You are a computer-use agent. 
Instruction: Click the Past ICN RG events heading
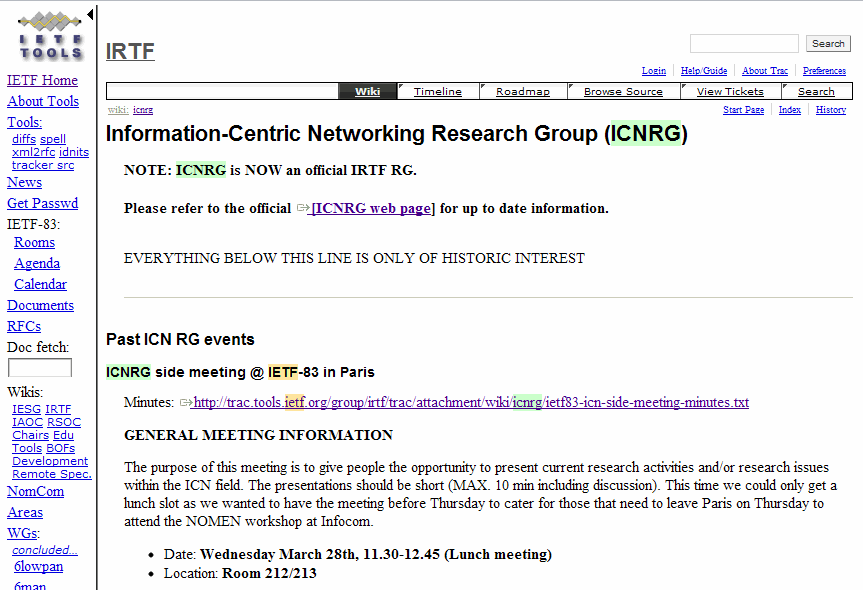181,340
